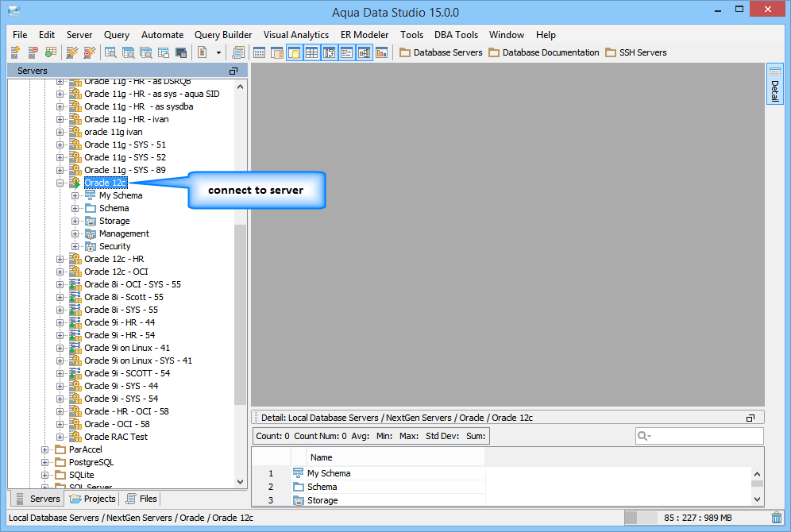Image resolution: width=791 pixels, height=532 pixels.
Task: Click the cascaded windows toolbar icon
Action: [x=164, y=52]
